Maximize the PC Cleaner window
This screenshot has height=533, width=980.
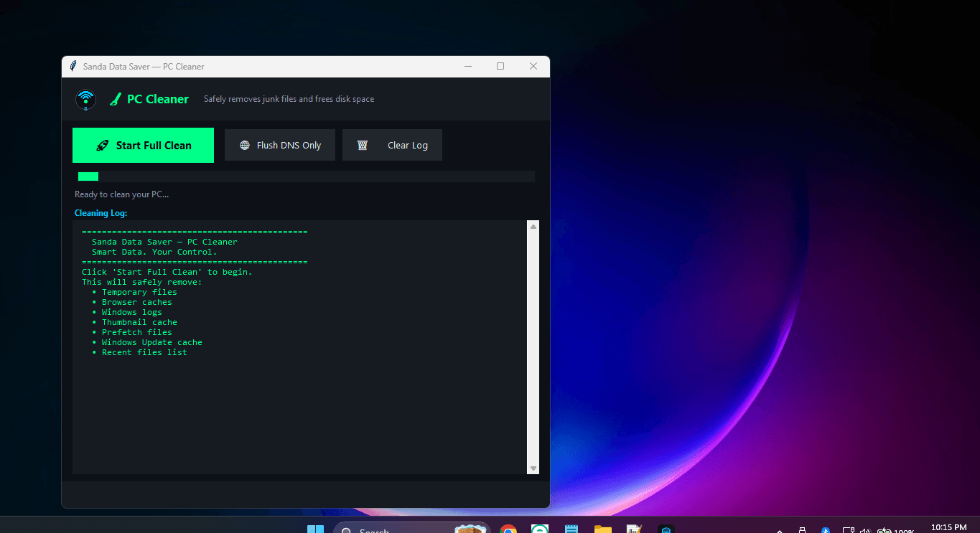500,66
